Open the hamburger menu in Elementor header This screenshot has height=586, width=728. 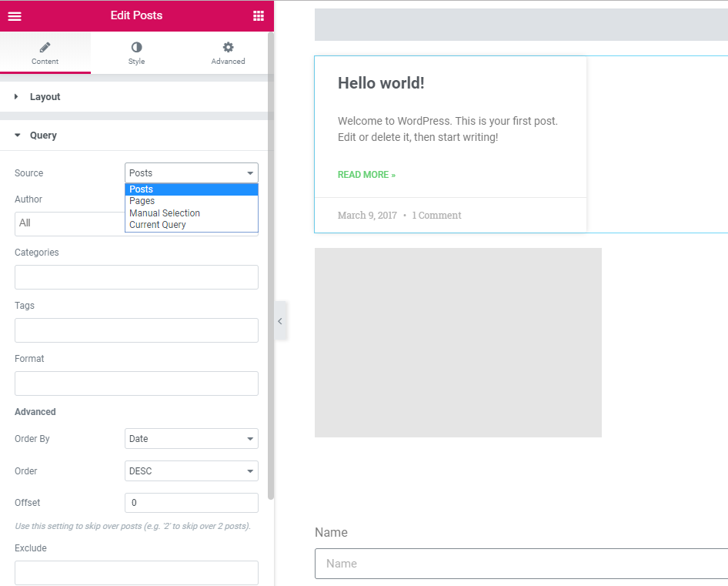pyautogui.click(x=15, y=16)
